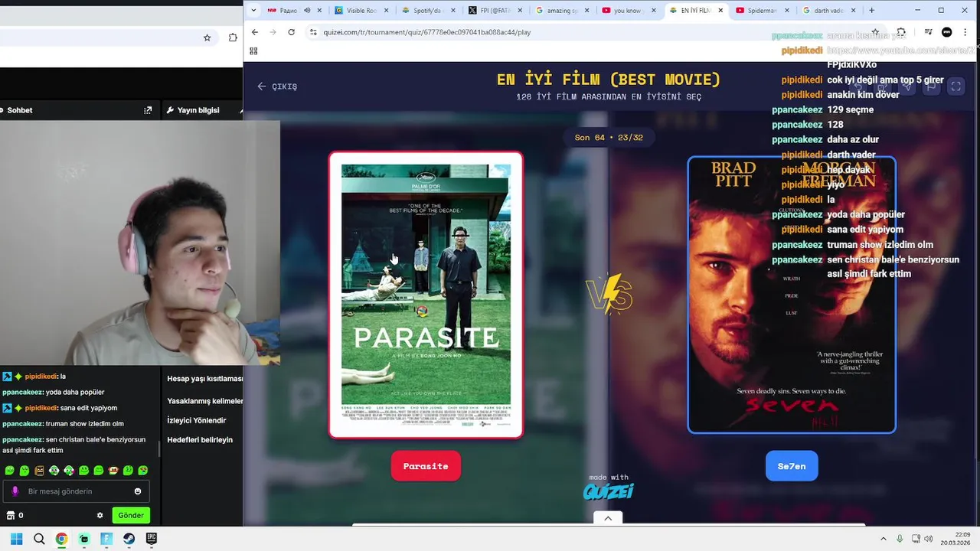Viewport: 980px width, 551px height.
Task: Click the flag report icon on quiz
Action: click(931, 86)
